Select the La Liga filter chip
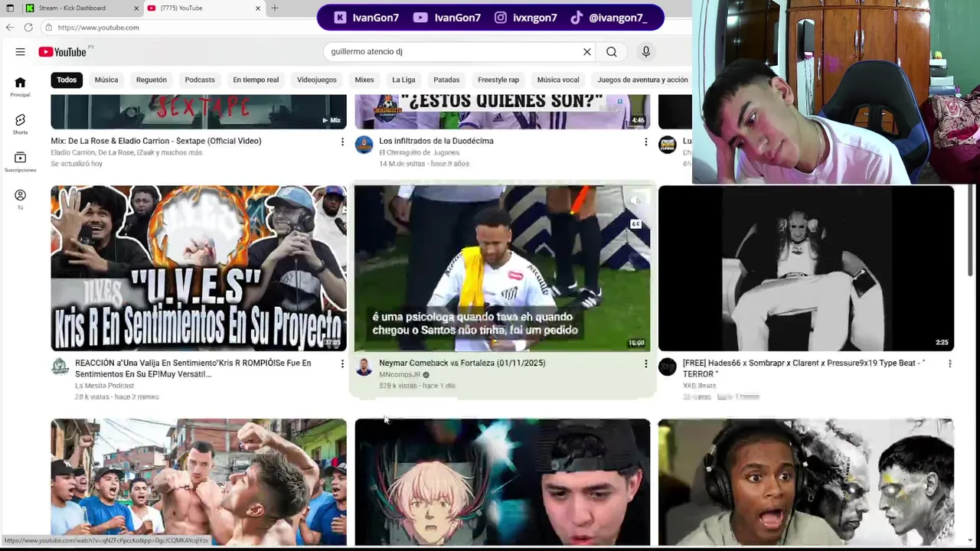Image resolution: width=980 pixels, height=551 pixels. click(403, 80)
